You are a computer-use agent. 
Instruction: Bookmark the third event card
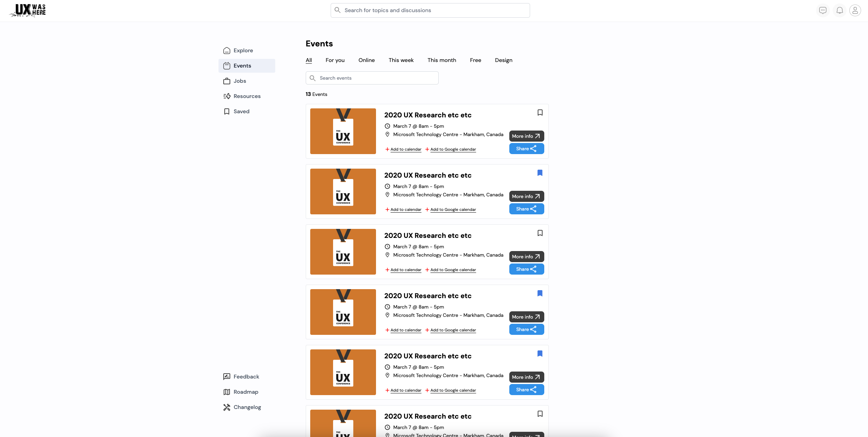coord(540,233)
